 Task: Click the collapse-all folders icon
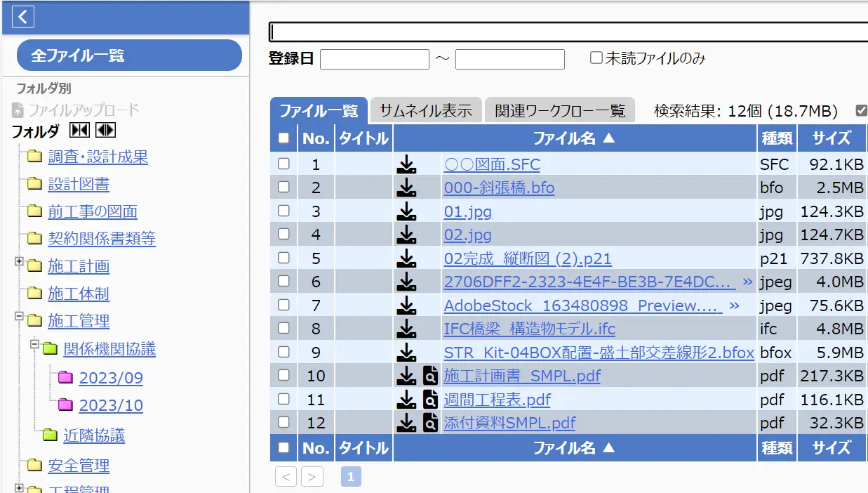79,131
